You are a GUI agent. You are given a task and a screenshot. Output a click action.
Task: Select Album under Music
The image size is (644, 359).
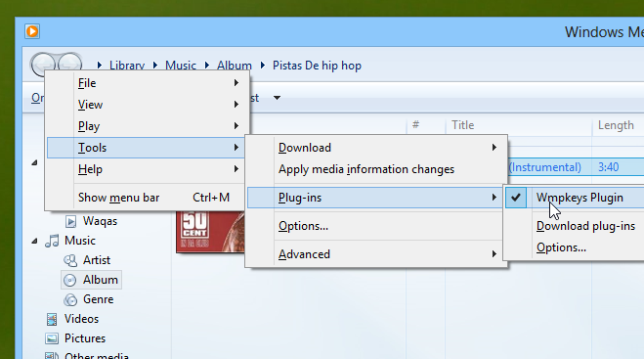click(x=101, y=280)
